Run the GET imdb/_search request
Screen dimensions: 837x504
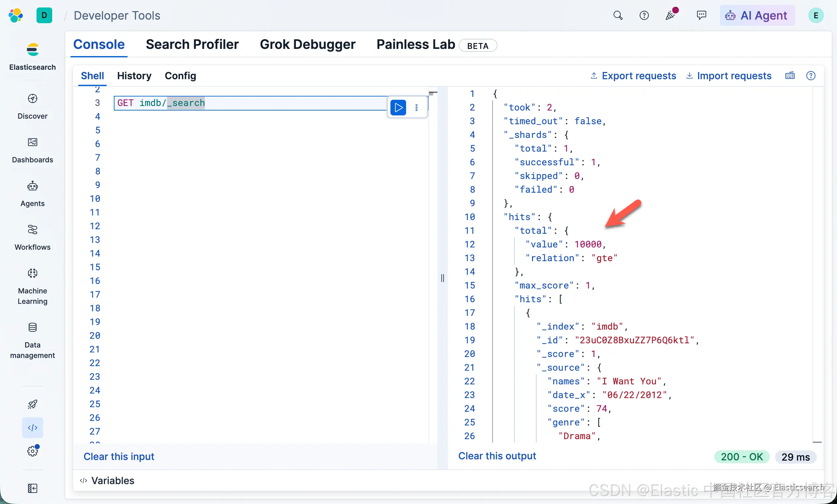coord(398,108)
